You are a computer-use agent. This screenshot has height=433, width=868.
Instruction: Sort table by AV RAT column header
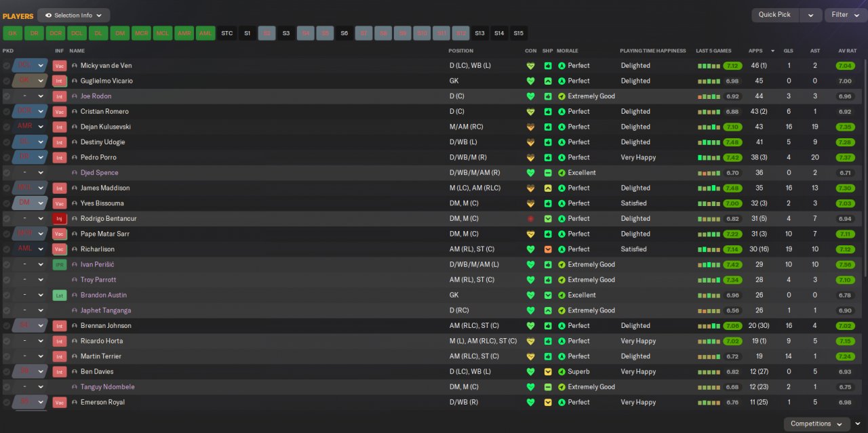(x=848, y=51)
